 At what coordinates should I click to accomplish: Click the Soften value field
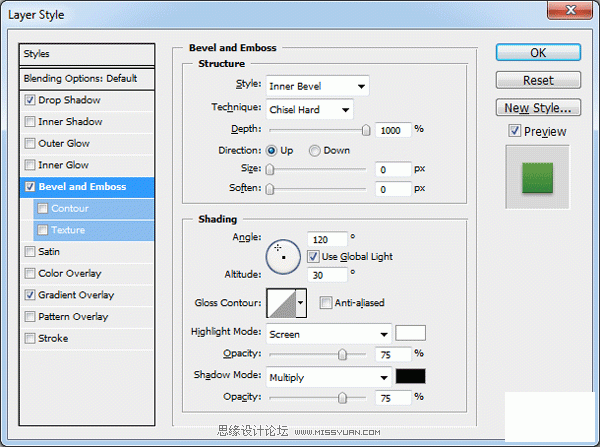pyautogui.click(x=393, y=189)
